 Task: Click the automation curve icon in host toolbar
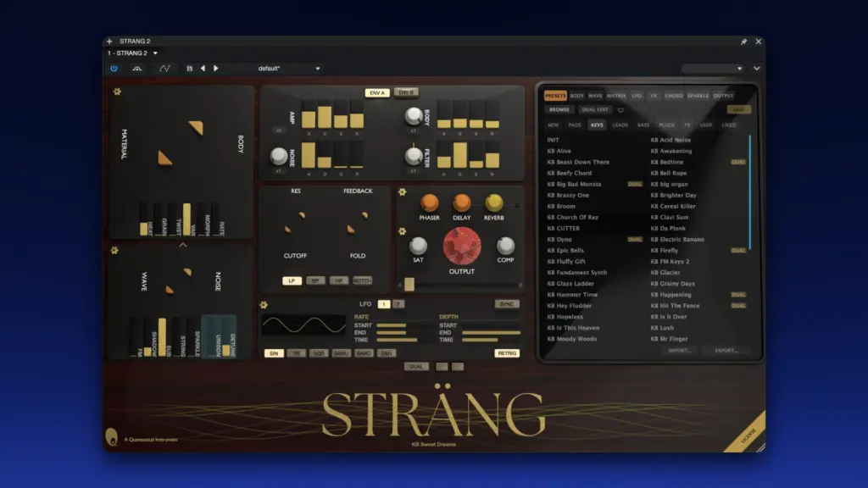point(164,69)
